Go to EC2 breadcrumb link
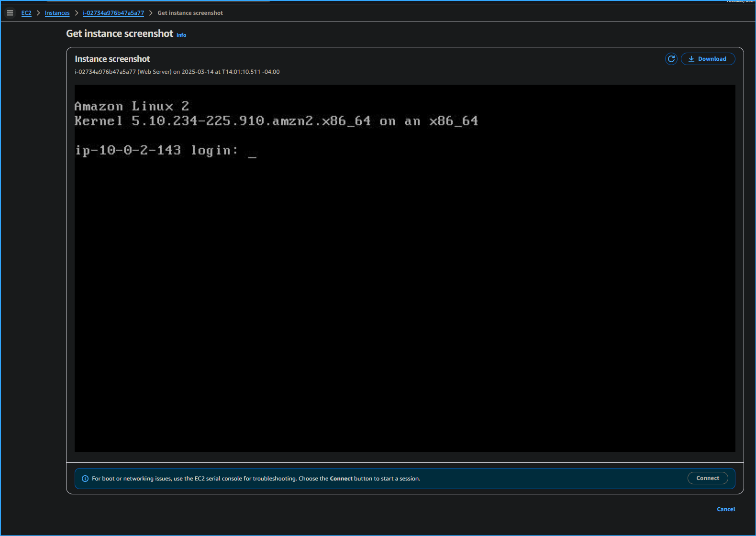This screenshot has width=756, height=536. pos(26,13)
